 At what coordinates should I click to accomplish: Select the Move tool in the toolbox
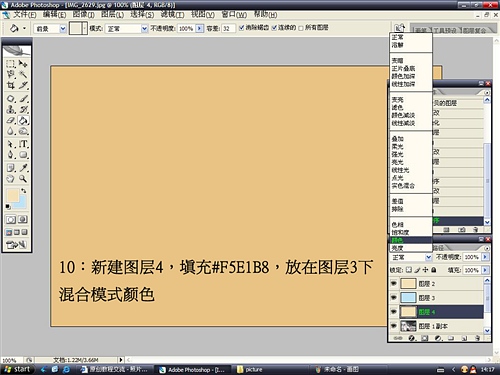click(x=23, y=63)
